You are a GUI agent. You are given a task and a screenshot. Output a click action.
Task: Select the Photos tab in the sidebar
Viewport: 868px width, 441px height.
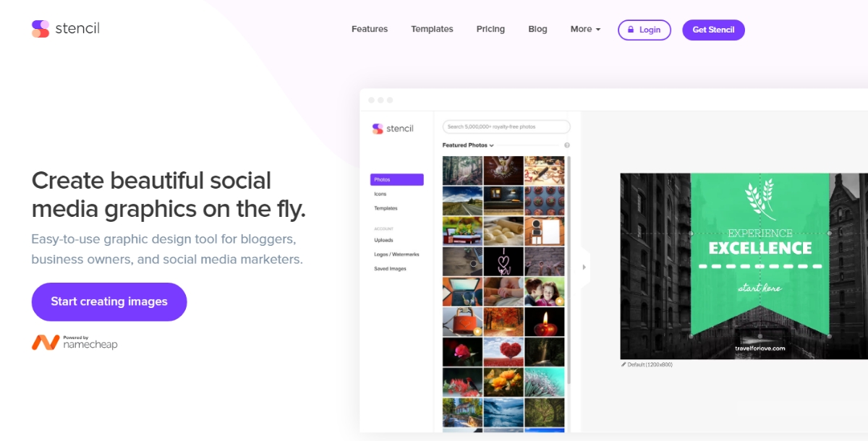click(396, 179)
